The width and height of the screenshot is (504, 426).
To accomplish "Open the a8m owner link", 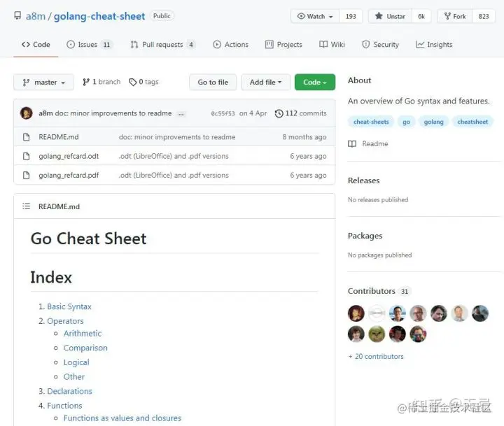I will click(36, 16).
